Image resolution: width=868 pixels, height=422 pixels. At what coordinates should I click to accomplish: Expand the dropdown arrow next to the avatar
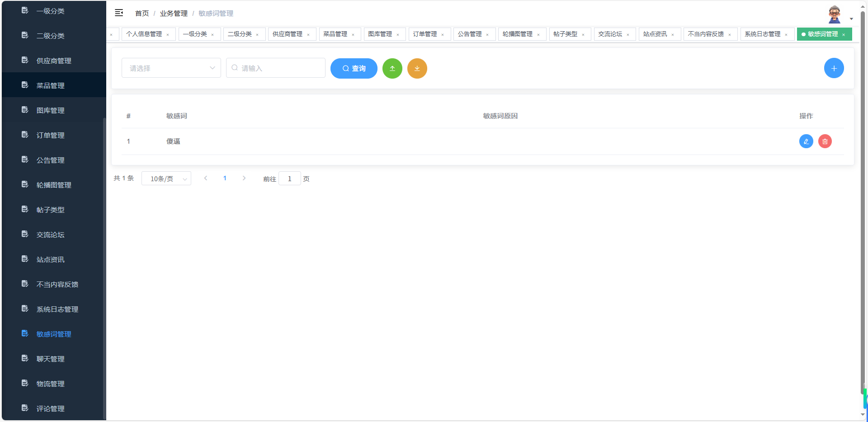point(852,19)
